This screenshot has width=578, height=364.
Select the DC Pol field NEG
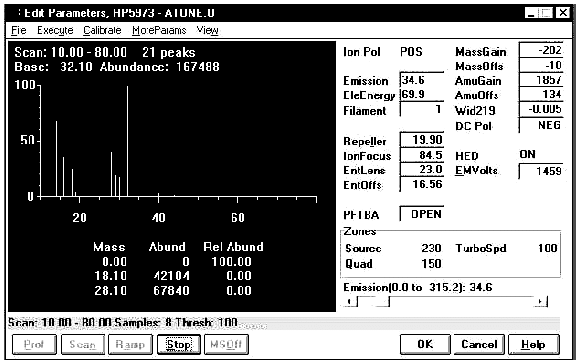tap(541, 125)
